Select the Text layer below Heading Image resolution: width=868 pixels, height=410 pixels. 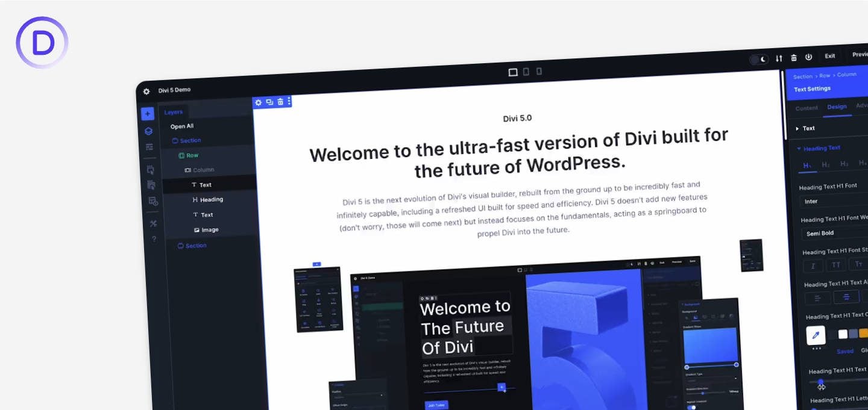[203, 215]
